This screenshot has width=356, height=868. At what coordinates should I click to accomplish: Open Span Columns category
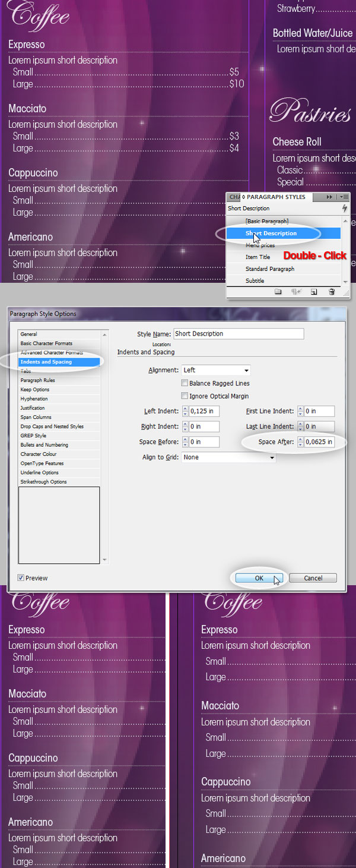(x=59, y=417)
